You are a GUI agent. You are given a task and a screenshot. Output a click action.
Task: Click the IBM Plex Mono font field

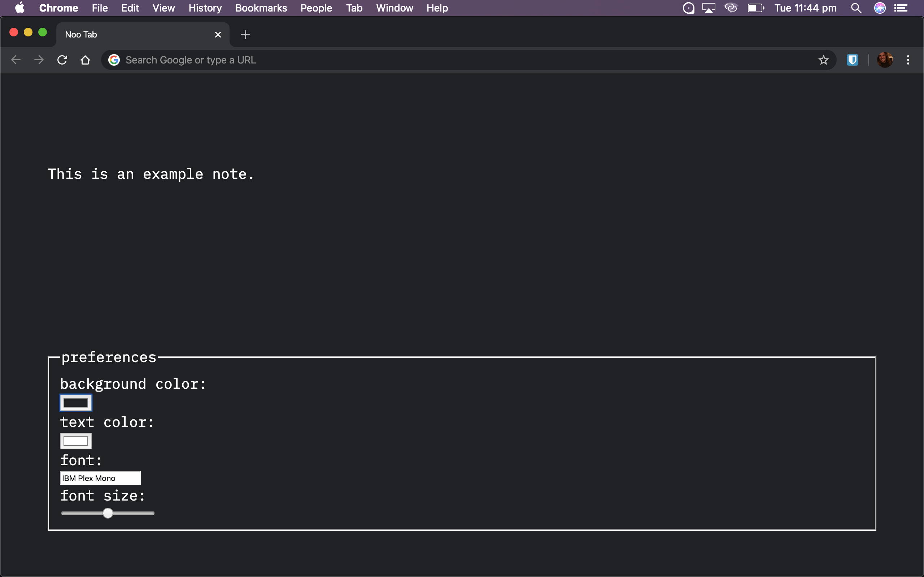100,478
